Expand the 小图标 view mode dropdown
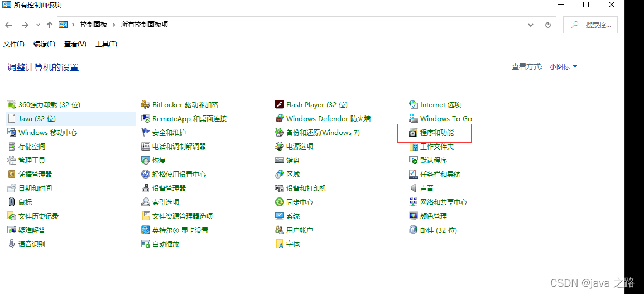 pos(564,66)
